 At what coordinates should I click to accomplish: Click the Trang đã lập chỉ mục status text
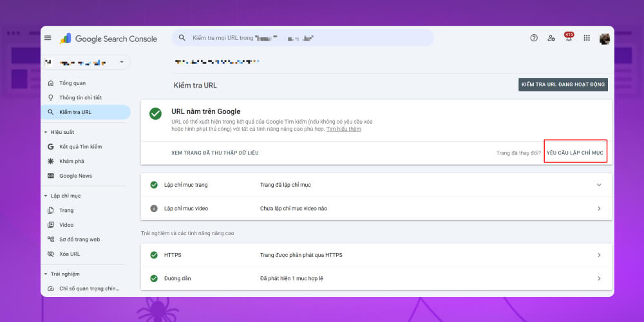click(x=285, y=185)
